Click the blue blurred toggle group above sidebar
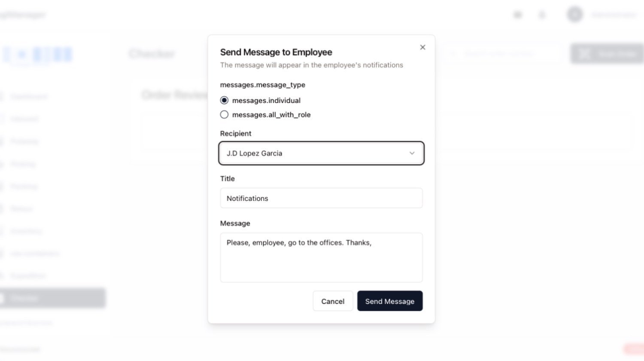This screenshot has width=644, height=361. [x=38, y=55]
